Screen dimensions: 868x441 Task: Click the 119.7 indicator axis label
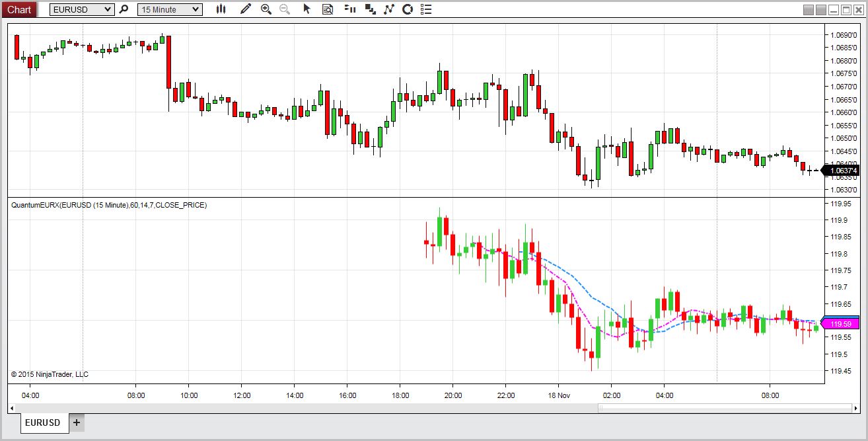point(838,287)
